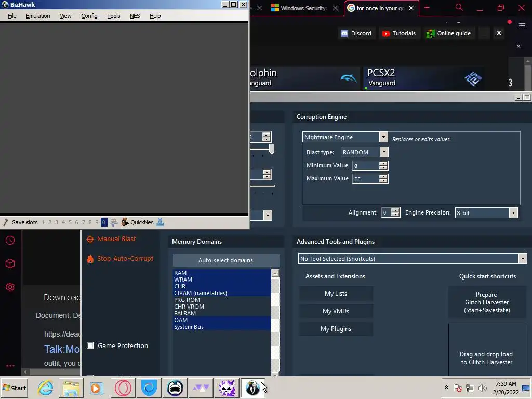Click the browser search magnifier icon

pos(459,7)
